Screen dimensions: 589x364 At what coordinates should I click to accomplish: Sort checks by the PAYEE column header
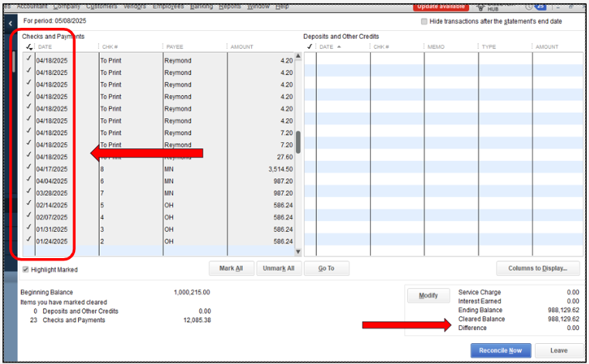point(175,46)
